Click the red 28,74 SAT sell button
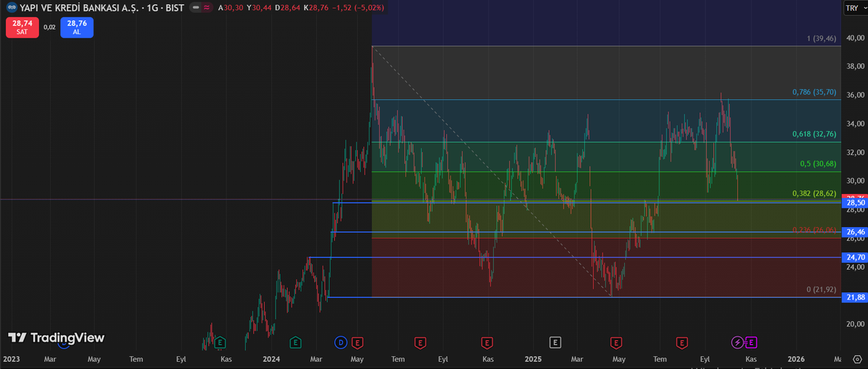Screen dimensions: 868x369 click(22, 27)
